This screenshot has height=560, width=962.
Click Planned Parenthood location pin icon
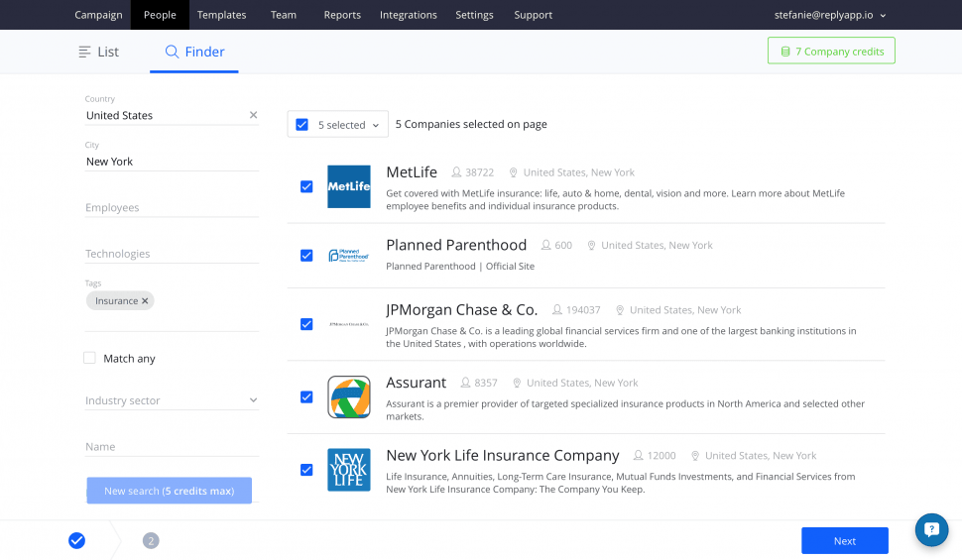point(591,246)
